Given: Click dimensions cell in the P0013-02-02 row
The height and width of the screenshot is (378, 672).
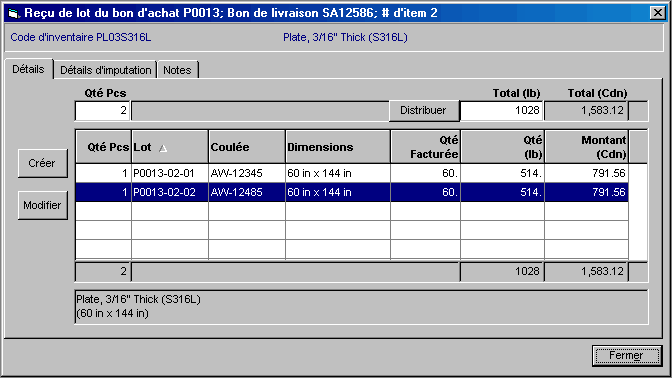Looking at the screenshot, I should (x=338, y=192).
